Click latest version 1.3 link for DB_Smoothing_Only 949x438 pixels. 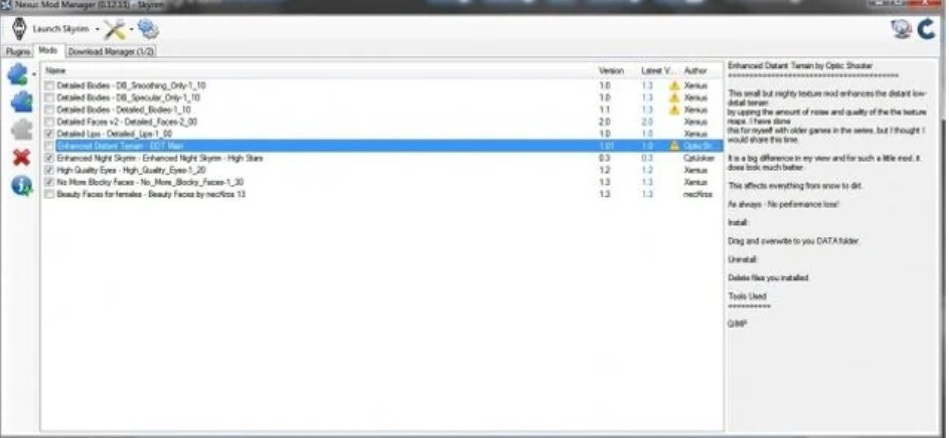pos(647,86)
